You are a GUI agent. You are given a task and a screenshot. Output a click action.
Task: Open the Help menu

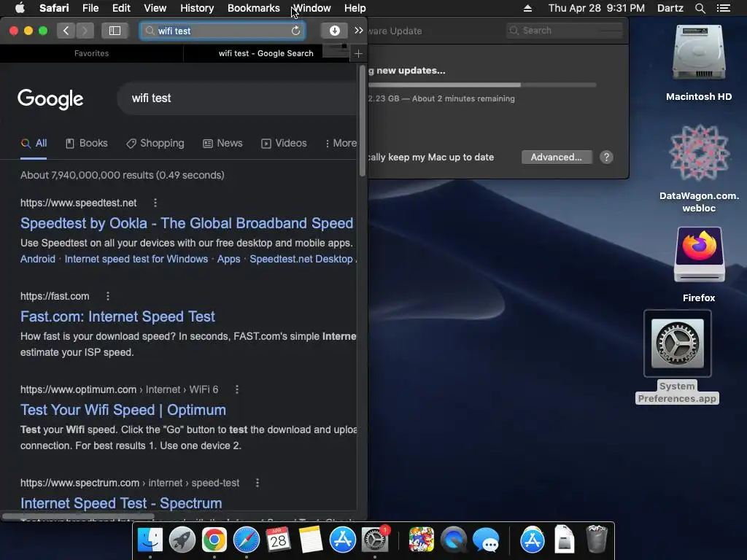point(355,8)
